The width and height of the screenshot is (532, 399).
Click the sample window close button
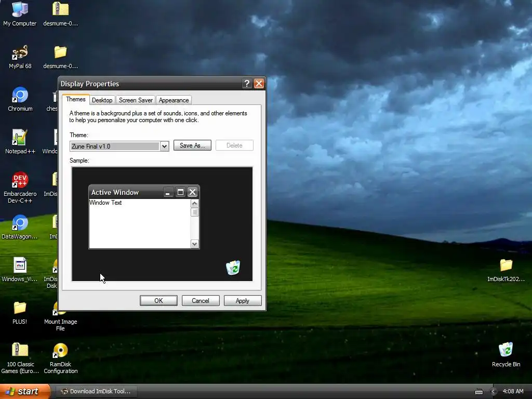point(192,192)
